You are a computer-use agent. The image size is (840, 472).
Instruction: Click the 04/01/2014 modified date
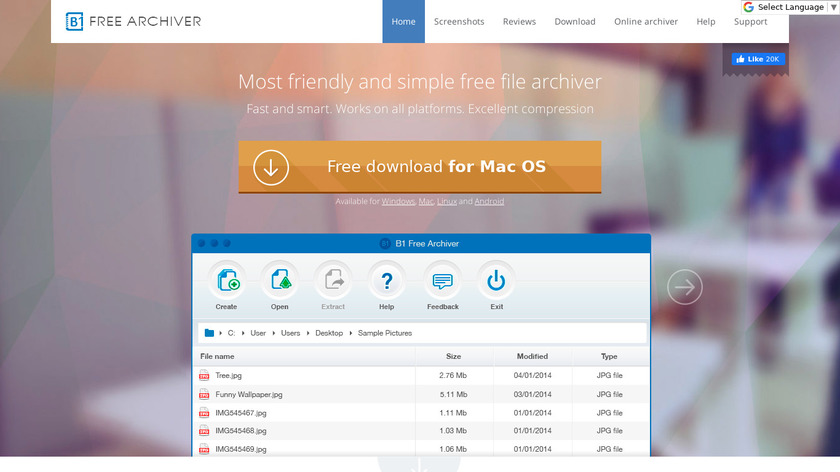[532, 376]
